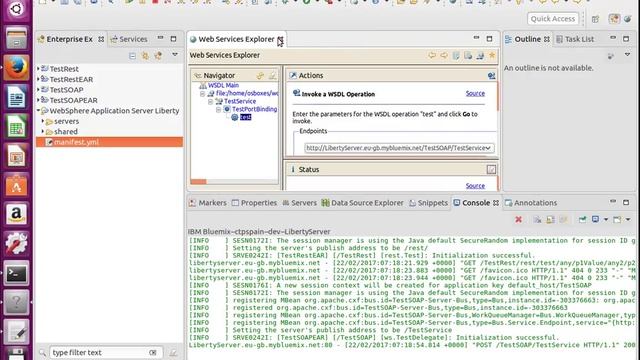Click the Quick Access search field
Image resolution: width=640 pixels, height=360 pixels.
553,19
